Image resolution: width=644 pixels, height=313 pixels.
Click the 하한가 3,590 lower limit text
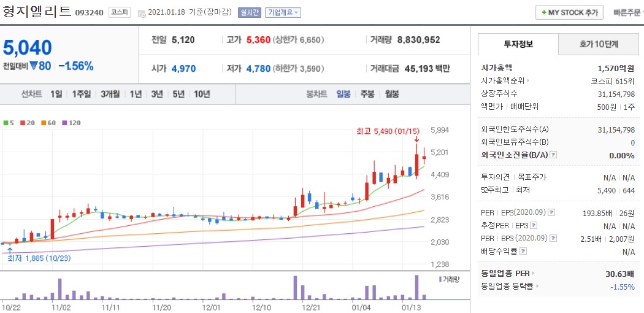tap(298, 69)
